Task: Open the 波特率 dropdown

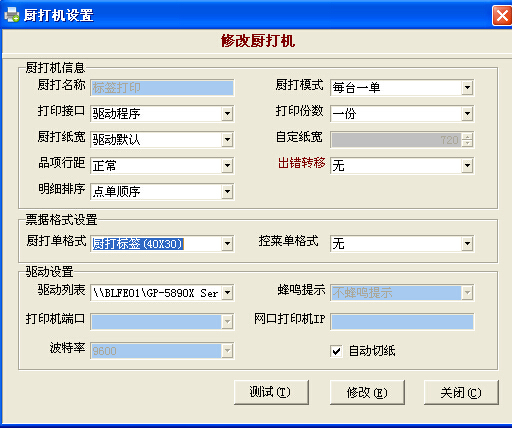Action: pos(227,351)
